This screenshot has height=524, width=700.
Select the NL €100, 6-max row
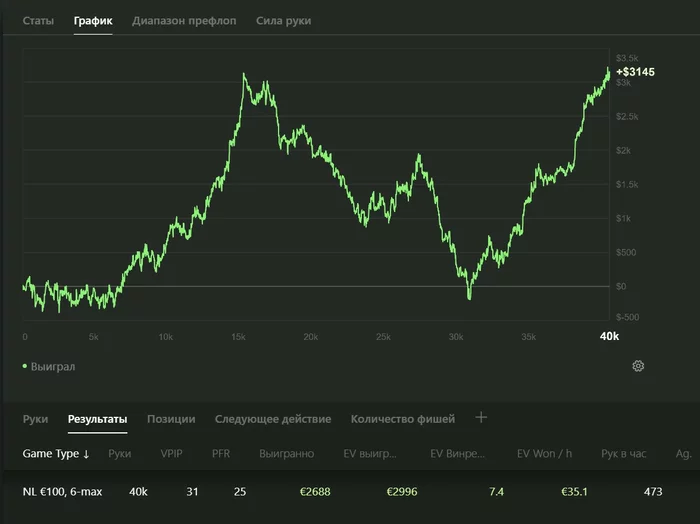(x=350, y=492)
